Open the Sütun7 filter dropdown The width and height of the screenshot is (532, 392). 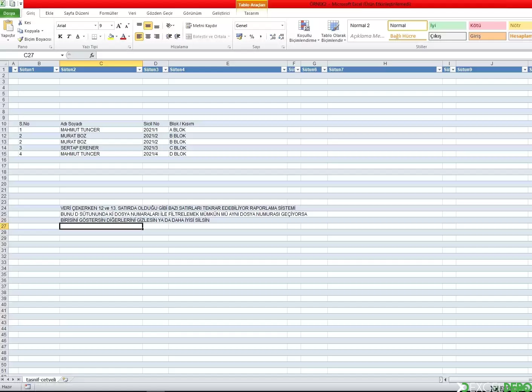[439, 70]
